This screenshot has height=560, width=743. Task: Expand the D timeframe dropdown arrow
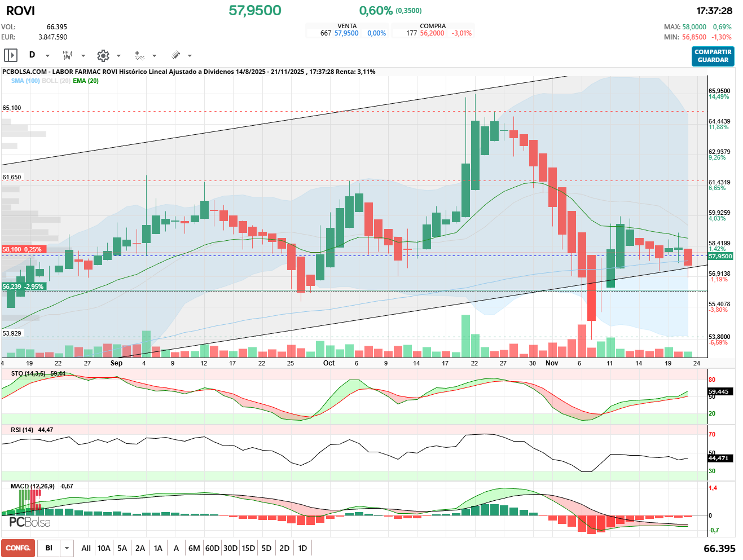pos(47,56)
